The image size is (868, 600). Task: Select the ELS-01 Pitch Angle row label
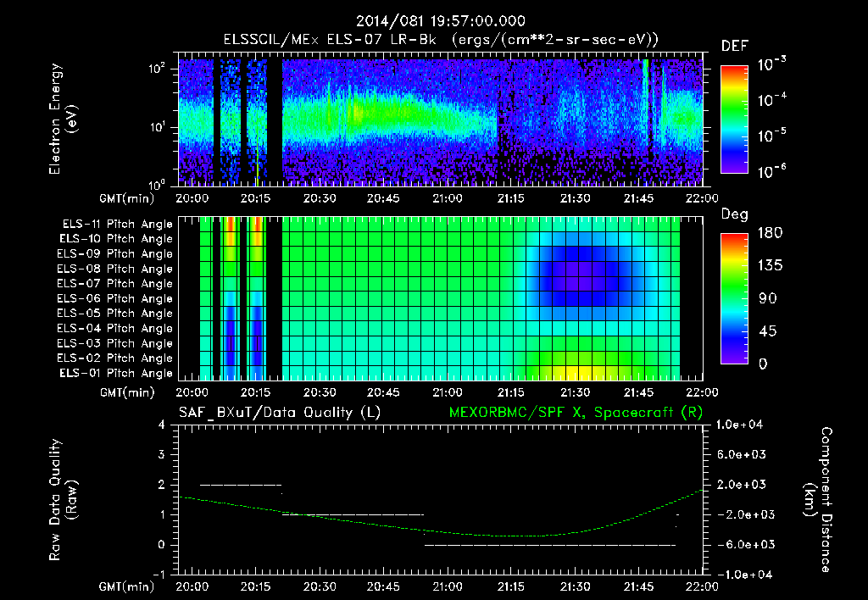click(116, 373)
